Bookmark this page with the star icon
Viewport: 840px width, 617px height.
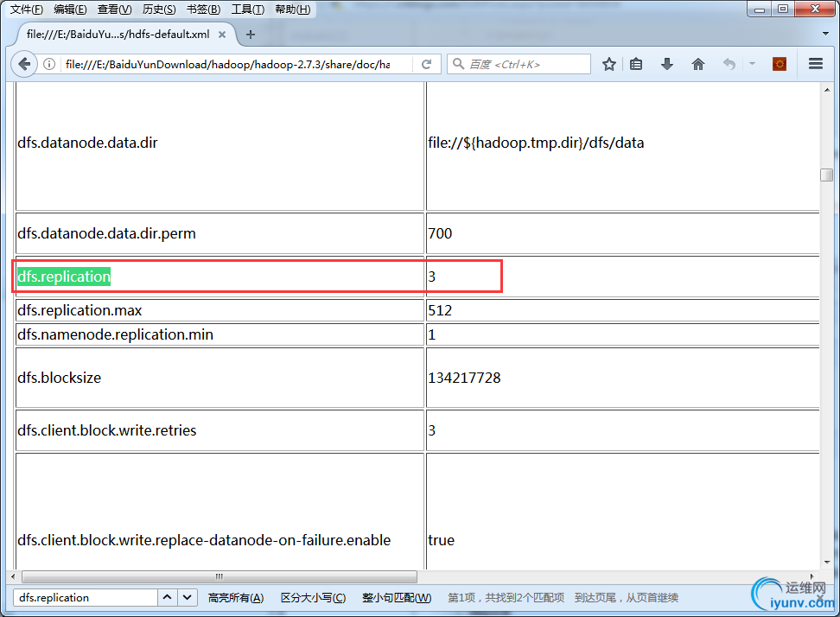coord(608,64)
